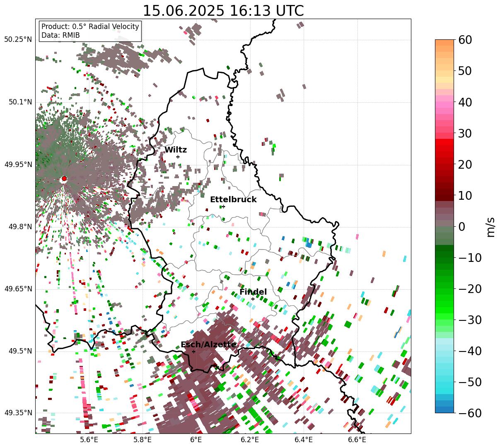
Task: Click the 50.1°N latitude tick label
Action: click(20, 102)
